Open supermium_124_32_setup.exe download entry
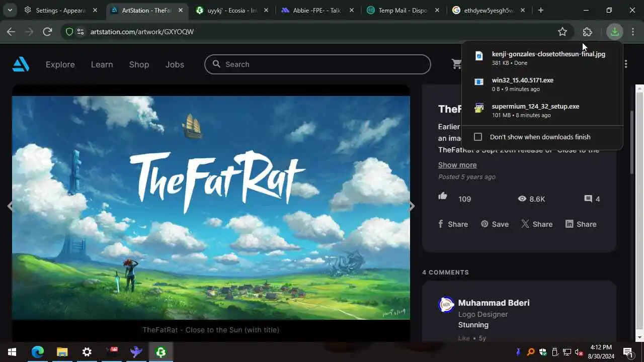 (x=542, y=110)
